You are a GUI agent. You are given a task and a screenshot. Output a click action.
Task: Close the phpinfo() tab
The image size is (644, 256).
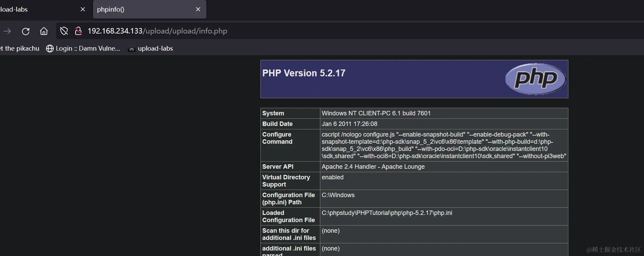(x=198, y=9)
